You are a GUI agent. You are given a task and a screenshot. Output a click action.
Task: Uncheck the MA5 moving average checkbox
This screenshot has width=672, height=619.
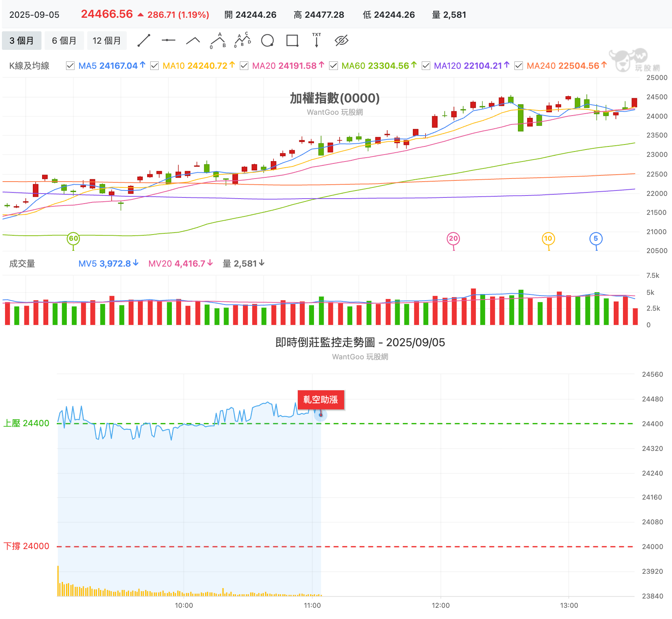pyautogui.click(x=70, y=66)
